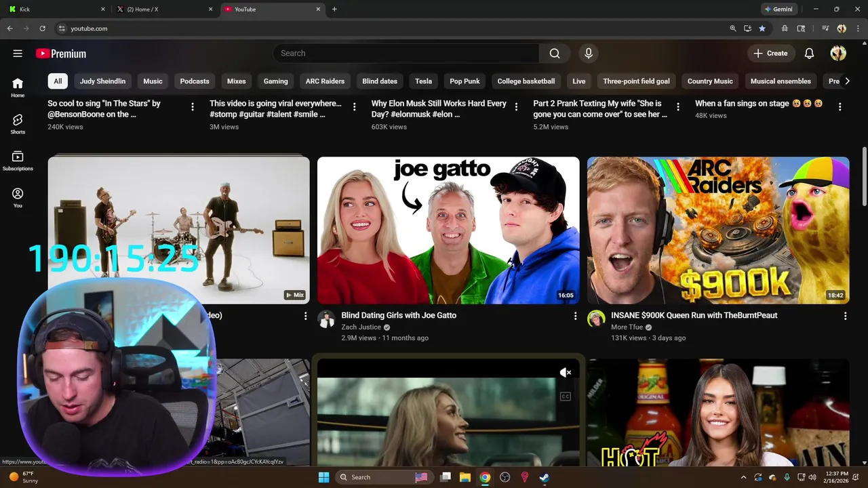Select the Pop Punk chip
Viewport: 868px width, 488px height.
pos(465,81)
